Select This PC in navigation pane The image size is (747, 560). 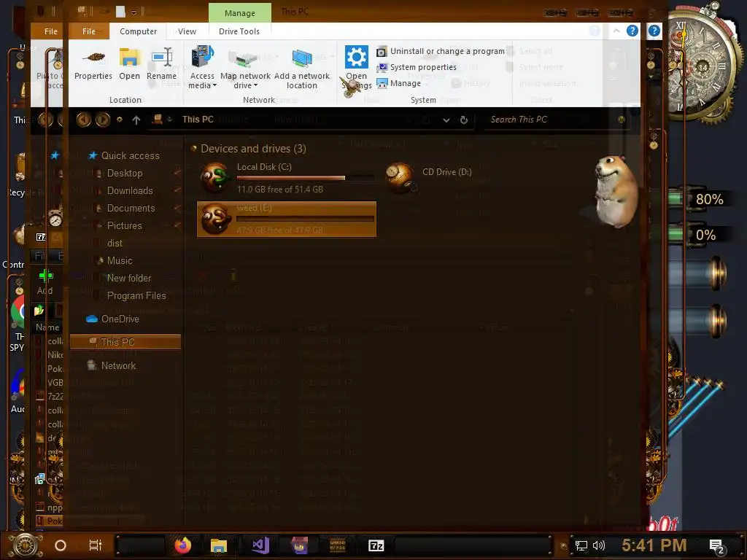(125, 342)
